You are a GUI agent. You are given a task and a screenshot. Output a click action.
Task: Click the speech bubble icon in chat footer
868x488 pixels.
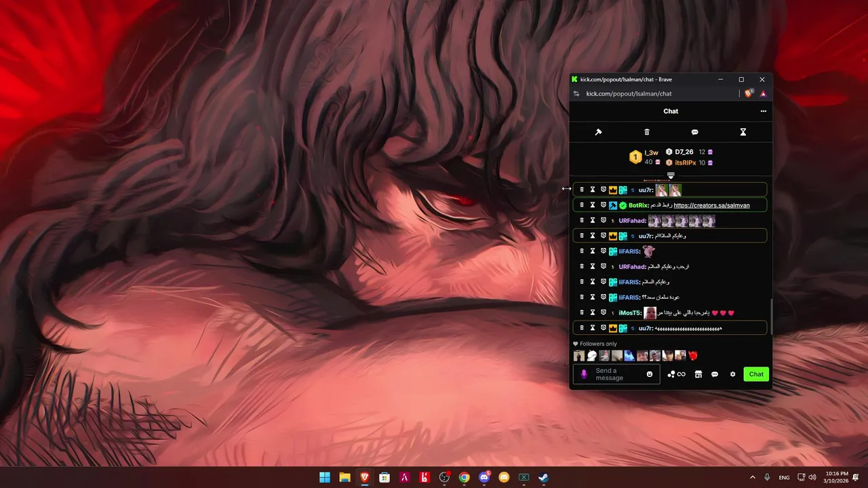click(715, 374)
